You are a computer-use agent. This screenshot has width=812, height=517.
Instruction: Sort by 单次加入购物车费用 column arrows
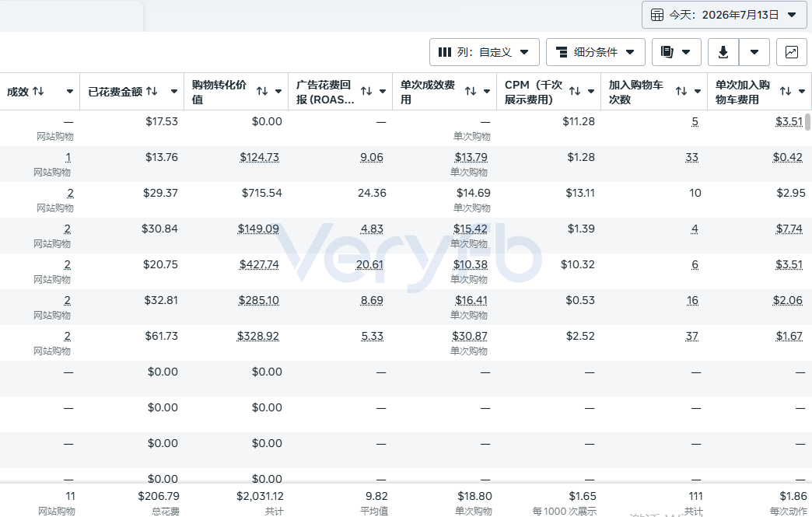coord(786,91)
